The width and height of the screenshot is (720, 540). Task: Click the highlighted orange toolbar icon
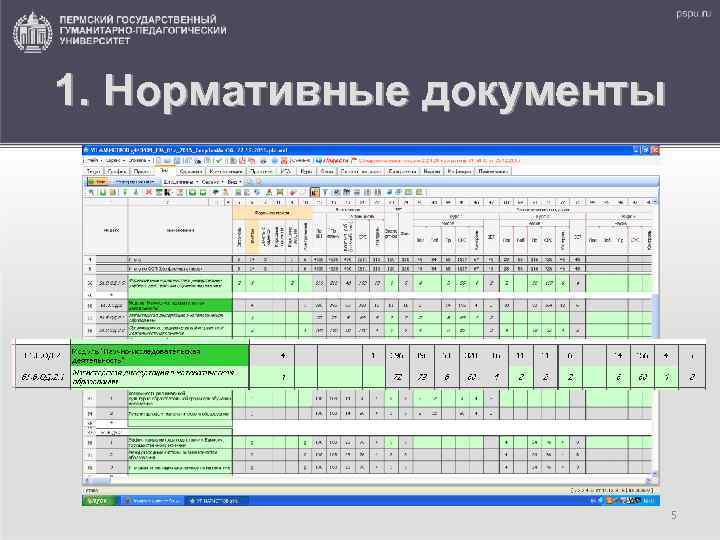315,192
